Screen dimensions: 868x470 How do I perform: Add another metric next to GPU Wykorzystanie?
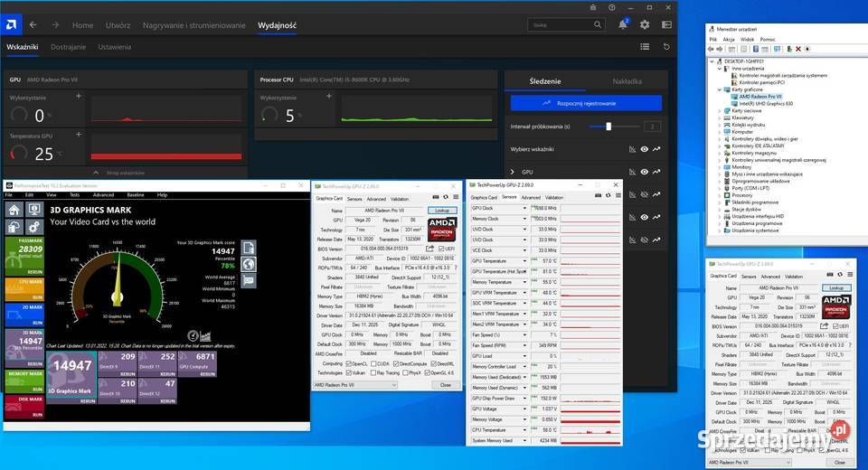79,96
